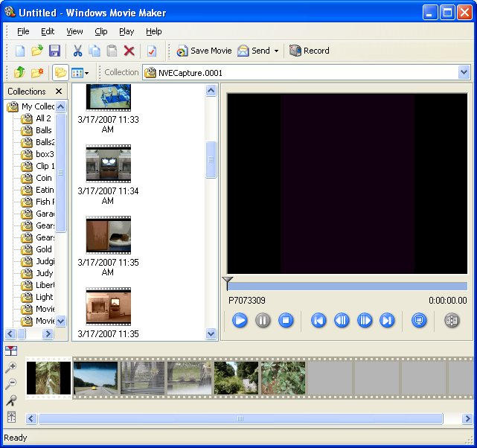Screen dimensions: 477x448
Task: Click the collections tree horizontal scroll right arrow
Action: (x=48, y=334)
